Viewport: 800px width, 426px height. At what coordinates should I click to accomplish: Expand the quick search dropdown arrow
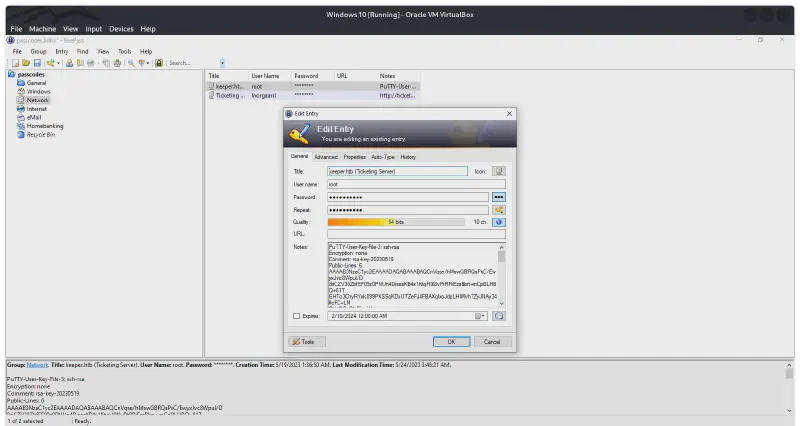point(222,63)
